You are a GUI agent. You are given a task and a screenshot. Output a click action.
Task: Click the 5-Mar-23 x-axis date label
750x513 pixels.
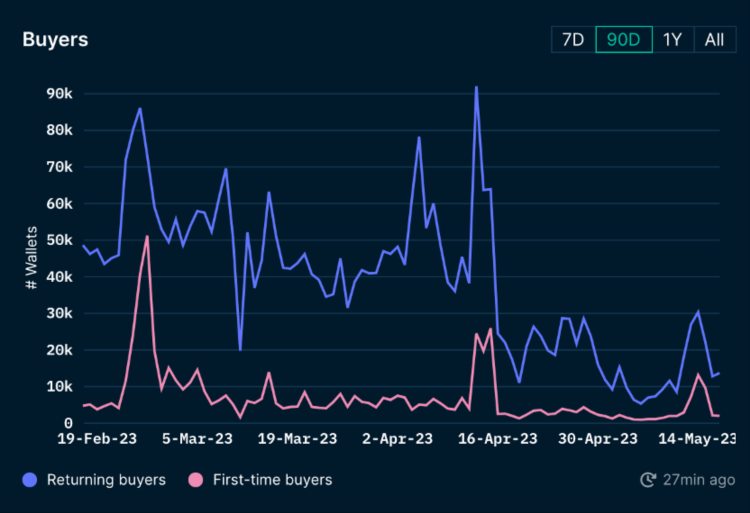(x=198, y=439)
